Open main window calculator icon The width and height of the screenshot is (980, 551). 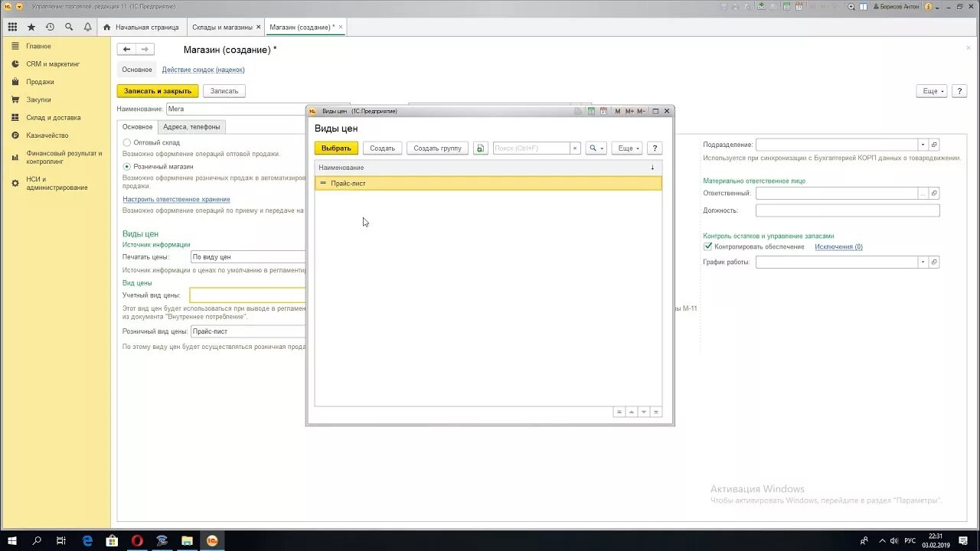(786, 6)
